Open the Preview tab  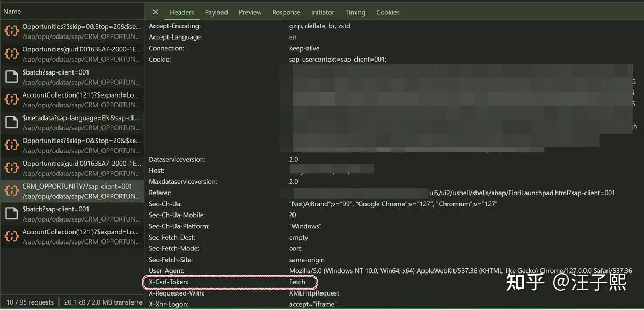pyautogui.click(x=250, y=12)
